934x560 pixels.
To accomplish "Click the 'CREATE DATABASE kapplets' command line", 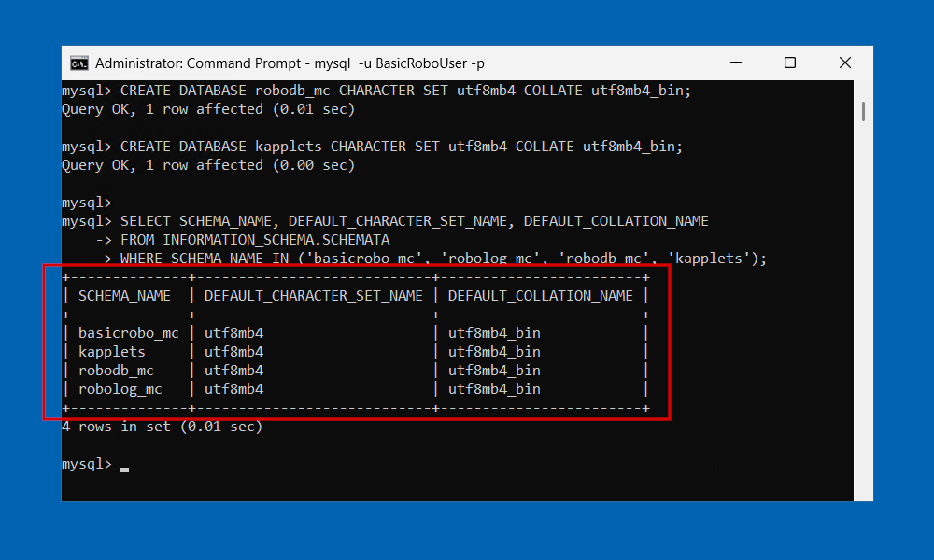I will pos(372,147).
